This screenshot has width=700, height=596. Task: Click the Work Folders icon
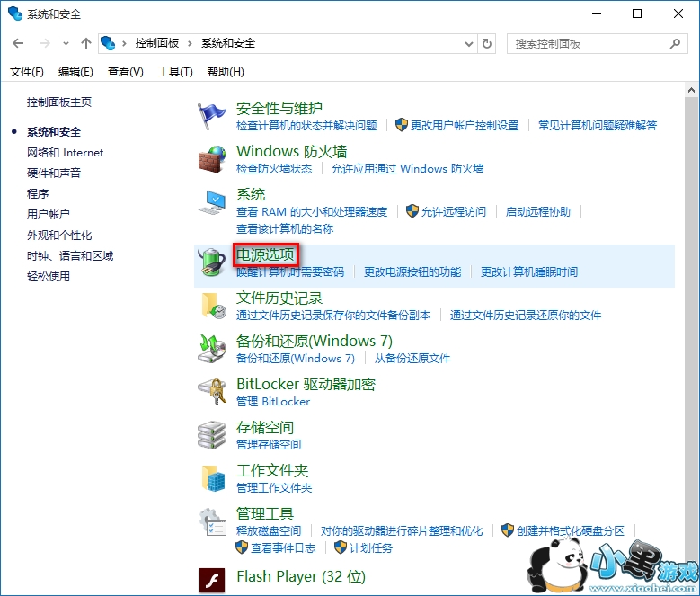pos(213,477)
